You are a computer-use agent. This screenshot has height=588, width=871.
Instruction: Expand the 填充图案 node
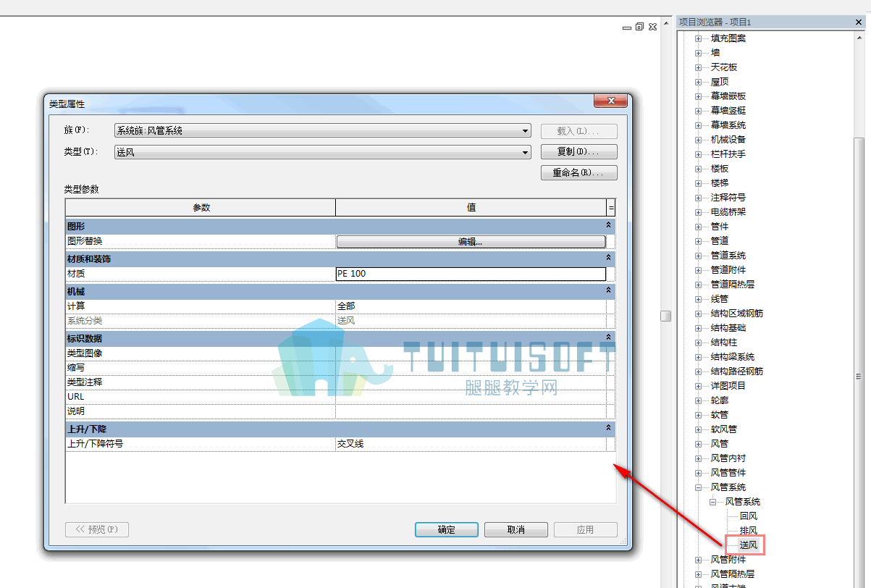[698, 38]
